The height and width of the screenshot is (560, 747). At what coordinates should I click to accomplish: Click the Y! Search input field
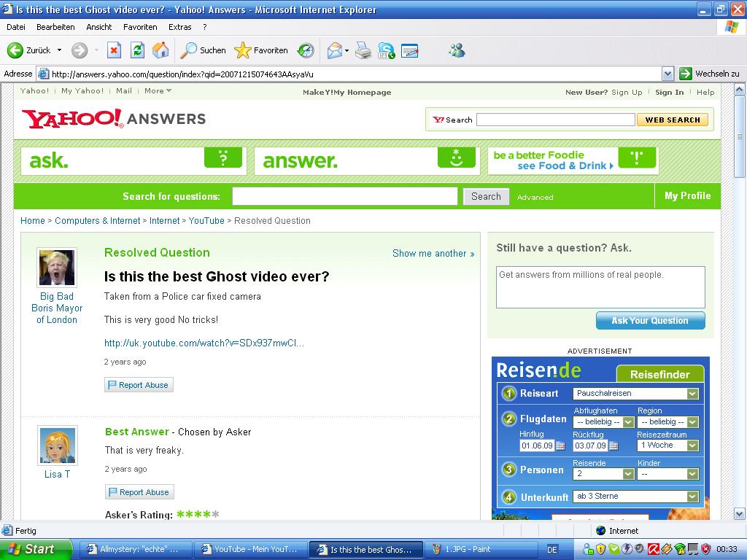(x=555, y=120)
